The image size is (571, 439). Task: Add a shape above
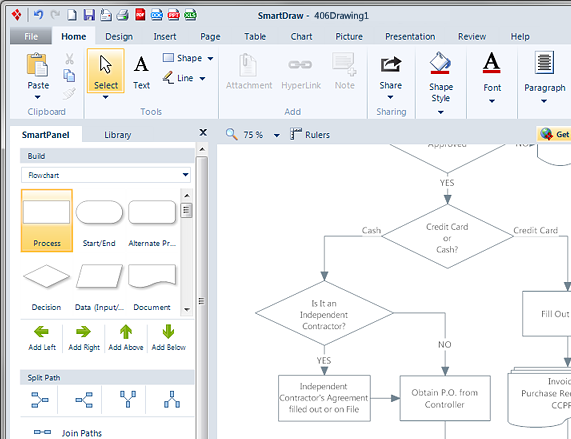126,338
